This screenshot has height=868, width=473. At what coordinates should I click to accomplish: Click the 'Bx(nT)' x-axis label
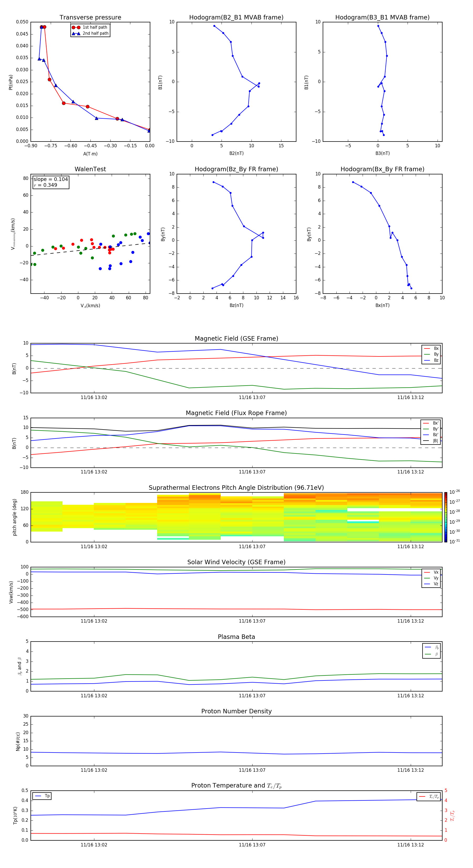point(382,305)
